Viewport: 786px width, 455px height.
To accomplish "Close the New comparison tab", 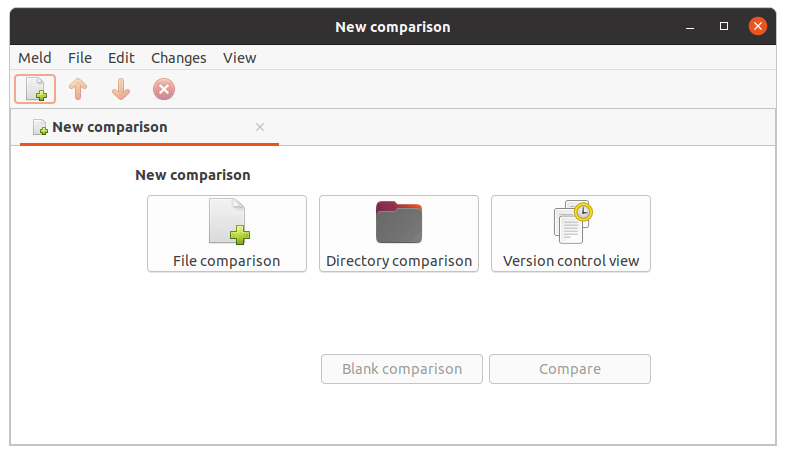I will (260, 127).
